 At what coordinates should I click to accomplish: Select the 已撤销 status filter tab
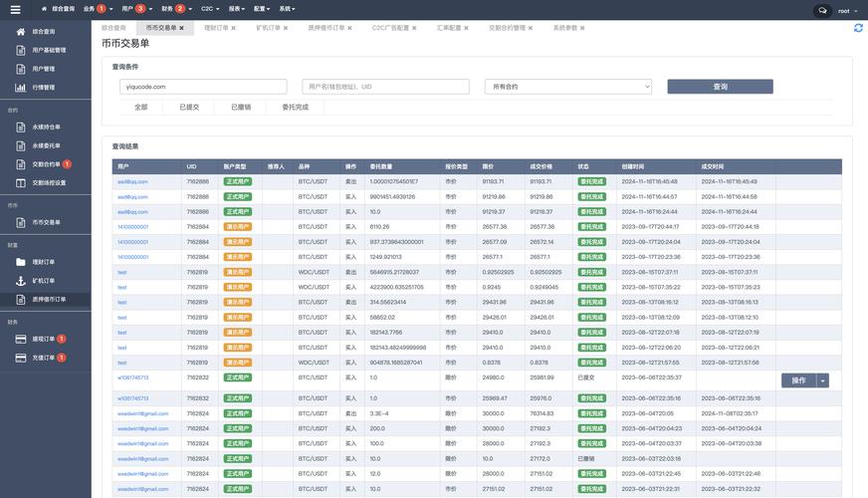[x=241, y=107]
